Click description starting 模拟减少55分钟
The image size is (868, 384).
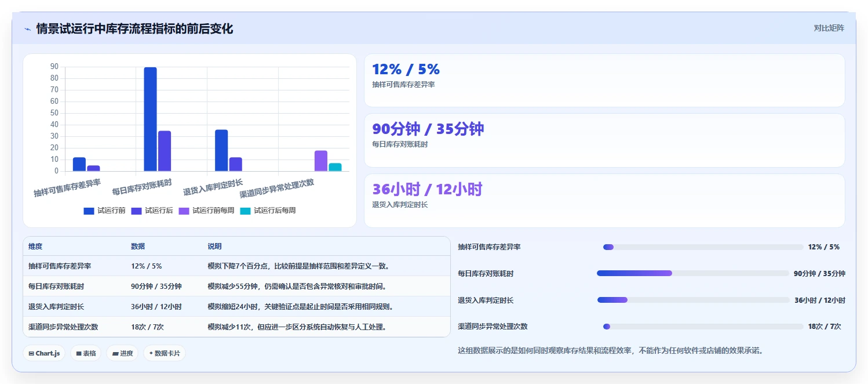pyautogui.click(x=297, y=287)
